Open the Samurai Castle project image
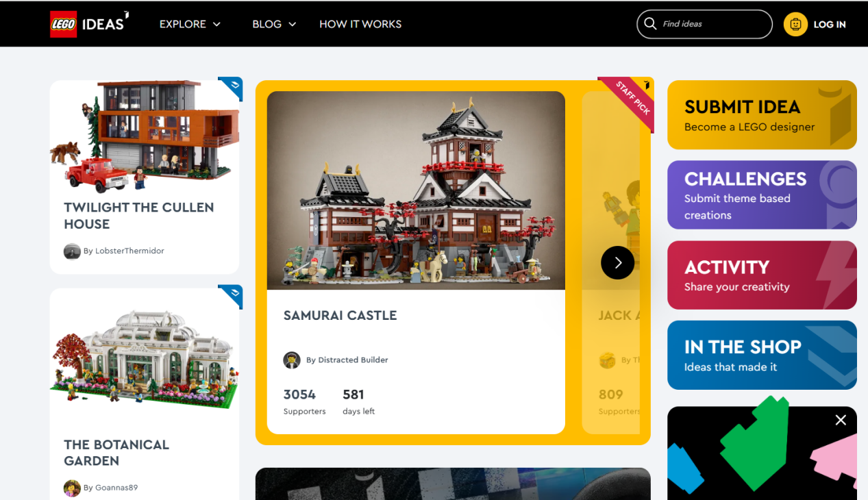 [416, 190]
